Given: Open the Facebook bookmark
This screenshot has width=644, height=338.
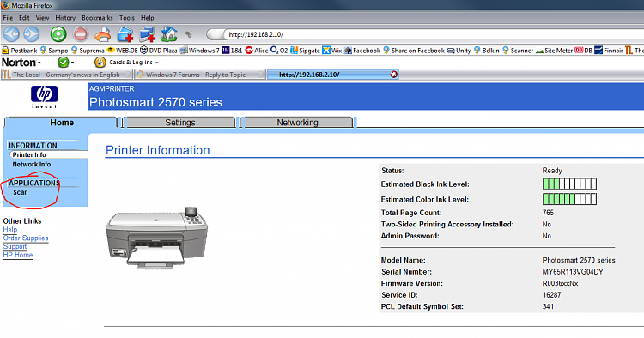Looking at the screenshot, I should 362,51.
